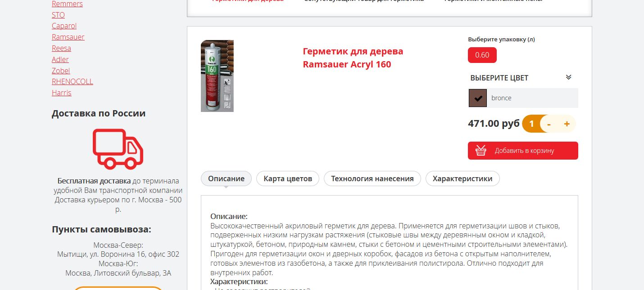The height and width of the screenshot is (290, 644).
Task: Click the ВЫБЕРИТЕ ЦВЕТ label
Action: tap(499, 78)
